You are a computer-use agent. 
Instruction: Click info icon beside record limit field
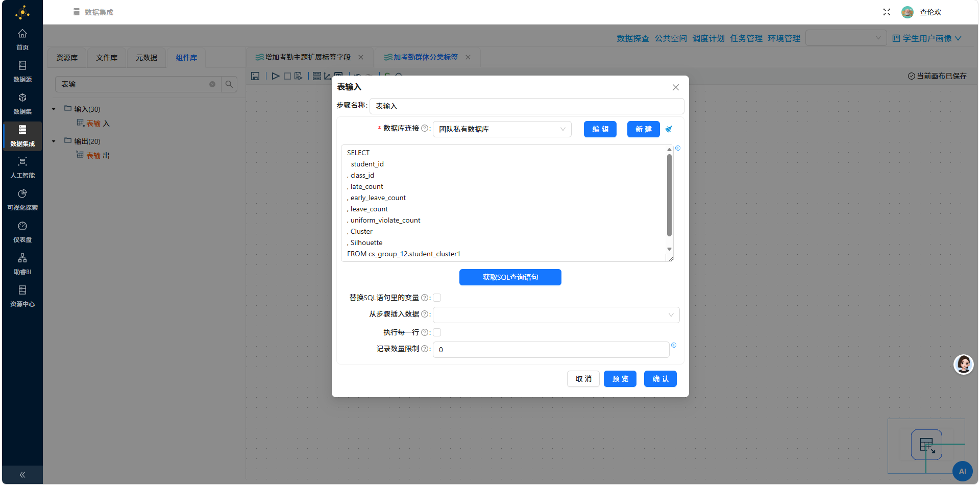(674, 345)
